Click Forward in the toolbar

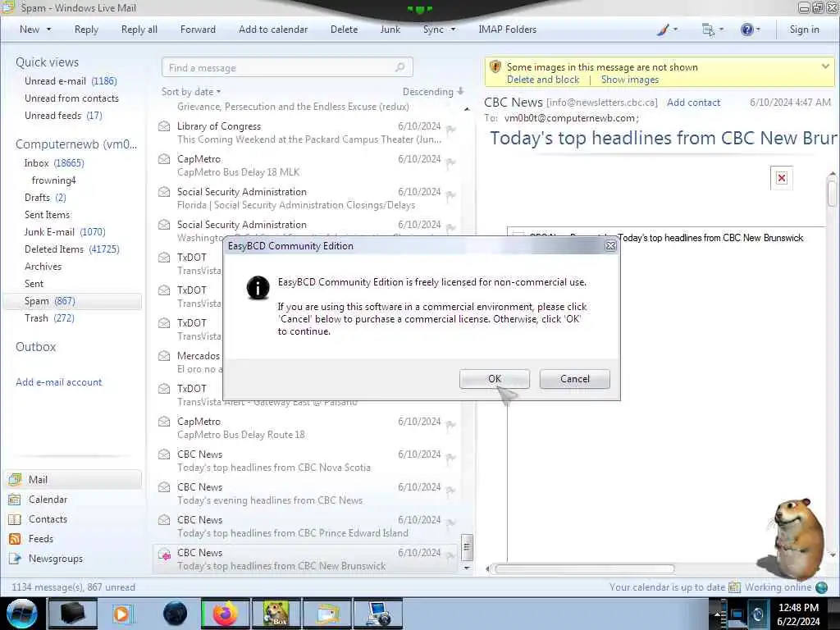198,30
